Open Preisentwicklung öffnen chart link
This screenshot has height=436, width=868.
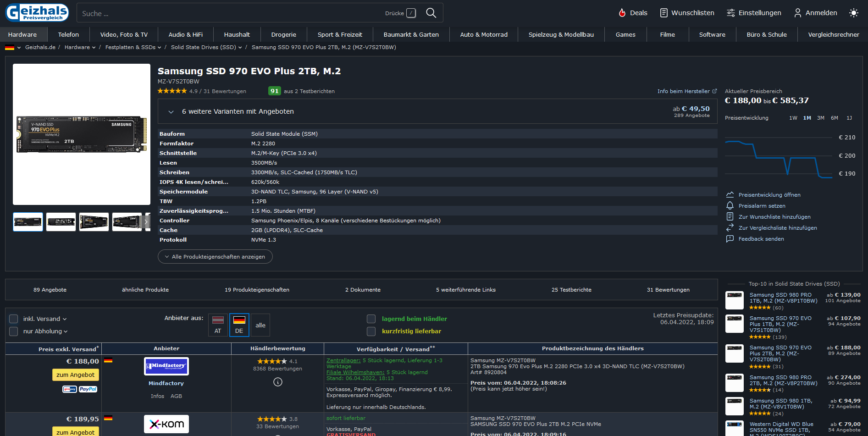[x=764, y=195]
